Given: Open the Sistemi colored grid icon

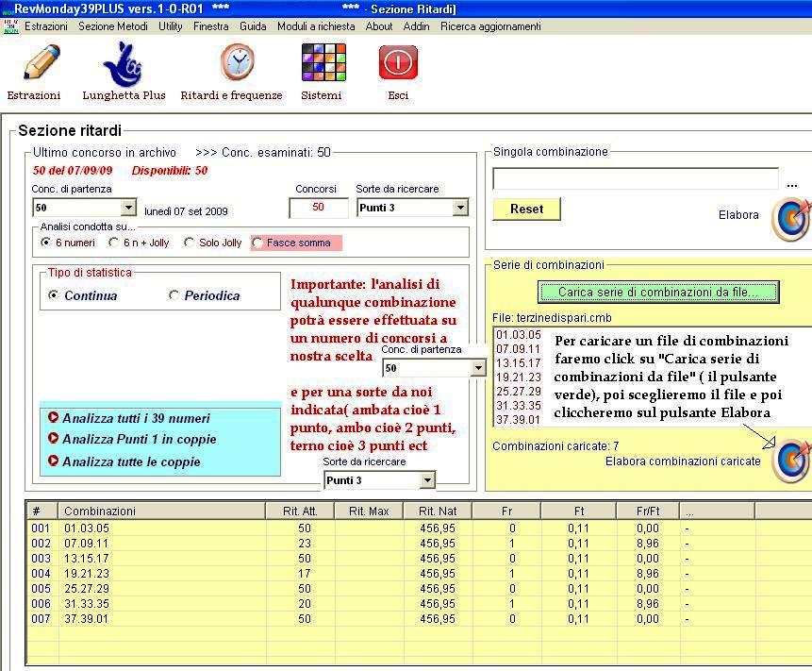Looking at the screenshot, I should (x=323, y=62).
